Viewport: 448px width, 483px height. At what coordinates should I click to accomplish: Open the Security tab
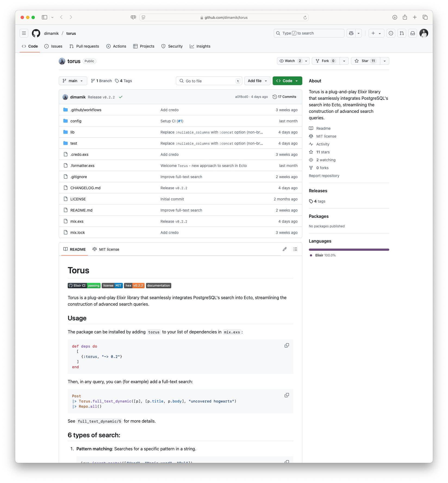point(172,46)
